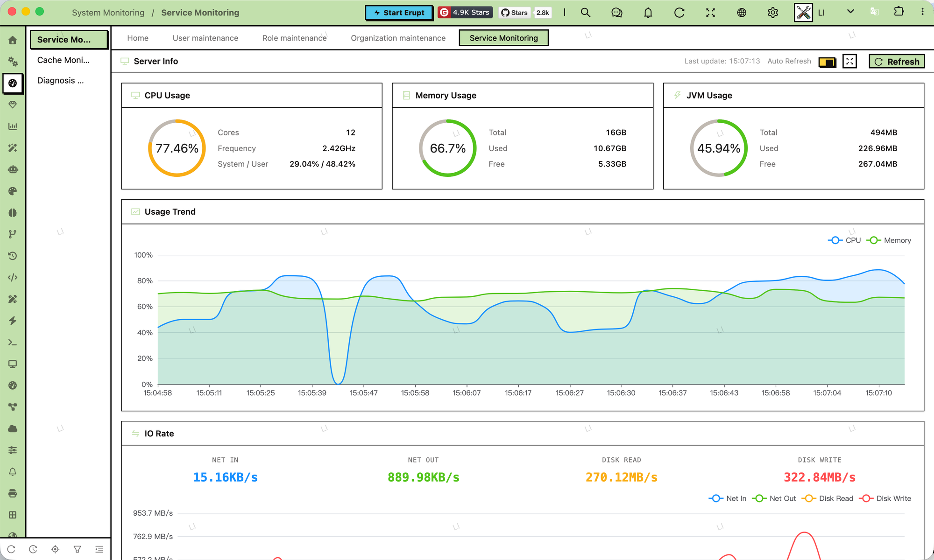The height and width of the screenshot is (560, 934).
Task: Open the 4.9K Stars Gitee link
Action: point(465,13)
